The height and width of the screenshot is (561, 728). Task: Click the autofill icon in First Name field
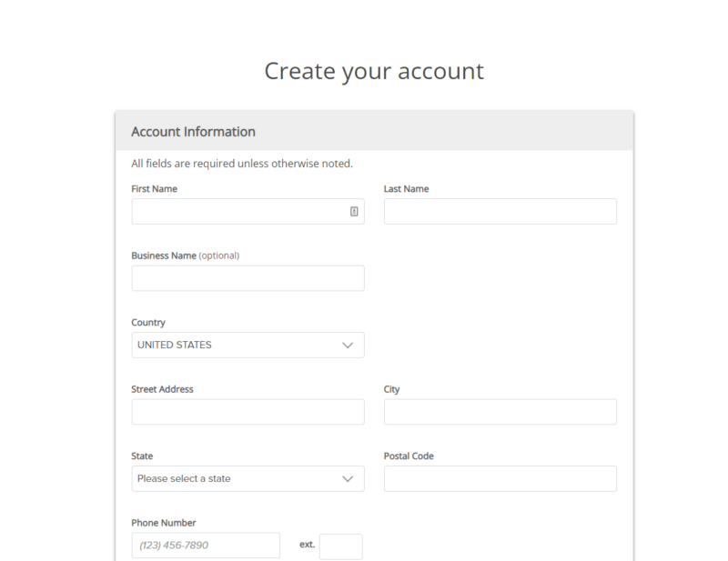[354, 211]
